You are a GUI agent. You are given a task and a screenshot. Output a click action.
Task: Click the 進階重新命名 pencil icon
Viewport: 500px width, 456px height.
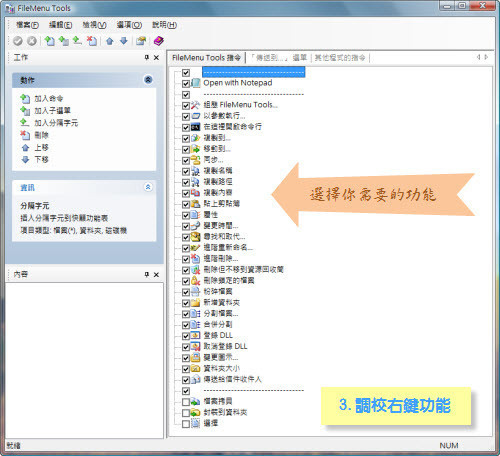click(x=196, y=248)
